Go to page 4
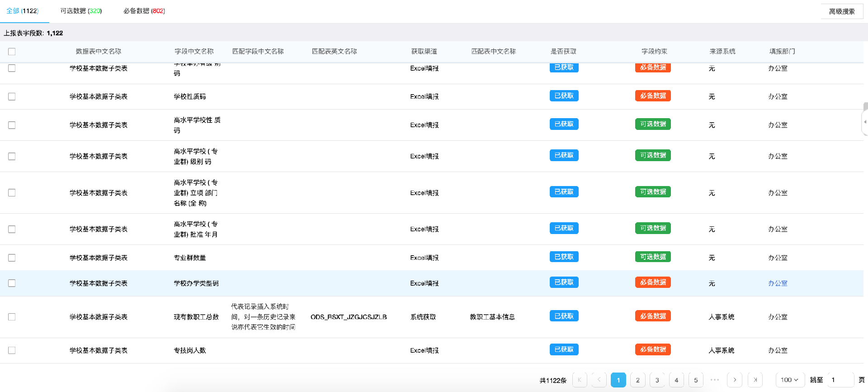The image size is (868, 392). 676,380
